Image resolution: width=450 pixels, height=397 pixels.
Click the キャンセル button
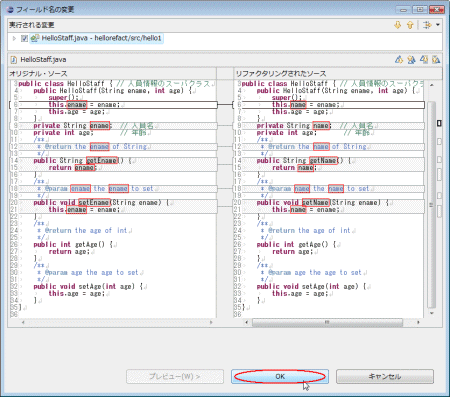(385, 376)
